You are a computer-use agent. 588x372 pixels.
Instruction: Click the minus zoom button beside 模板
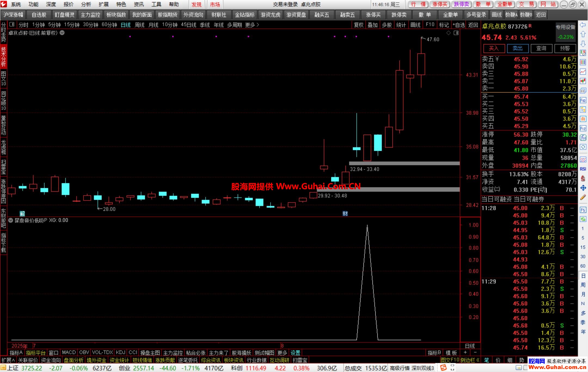tap(475, 353)
